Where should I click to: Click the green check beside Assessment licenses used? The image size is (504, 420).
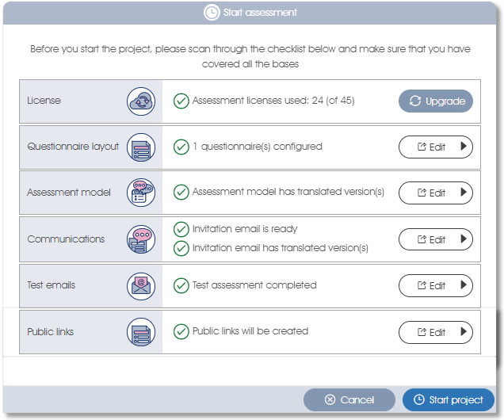181,101
